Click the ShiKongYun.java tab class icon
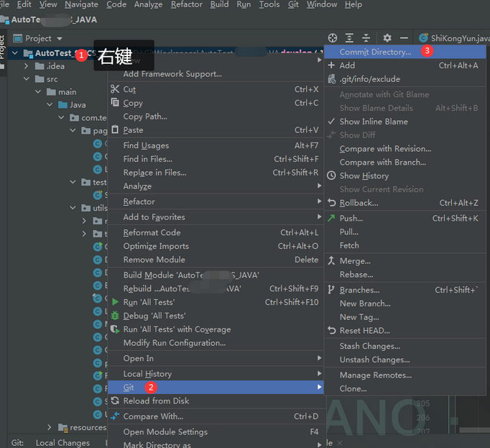Screen dimensions: 490x448 423,38
